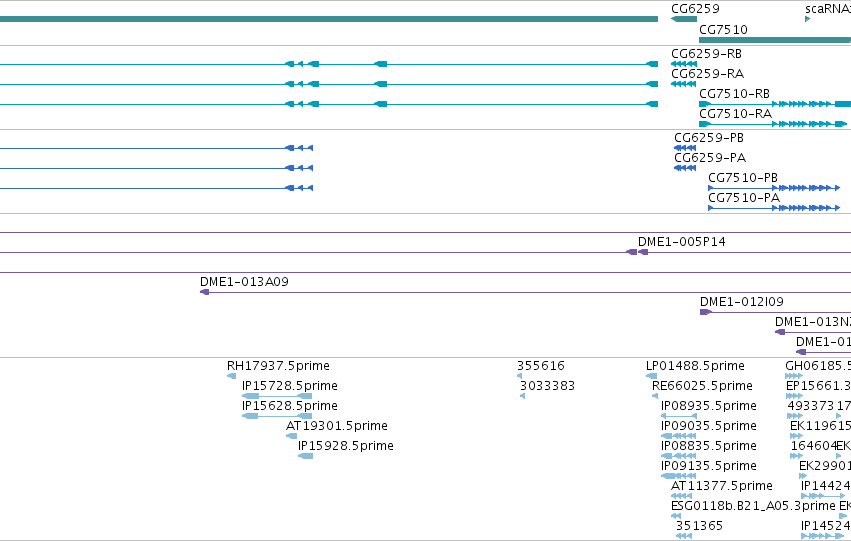This screenshot has height=541, width=851.
Task: Open the RE66025.5prime EST
Action: pos(702,386)
